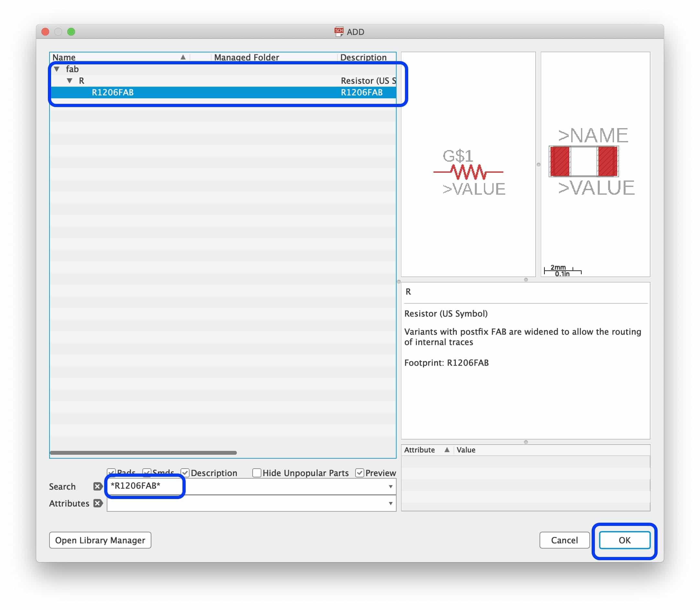
Task: Click the 'Resistor (US Symbol)' description text
Action: [x=446, y=313]
